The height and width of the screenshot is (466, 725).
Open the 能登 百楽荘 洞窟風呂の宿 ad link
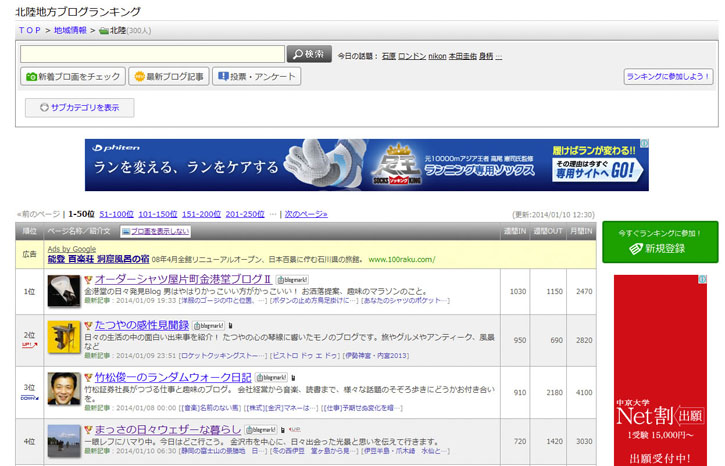98,259
